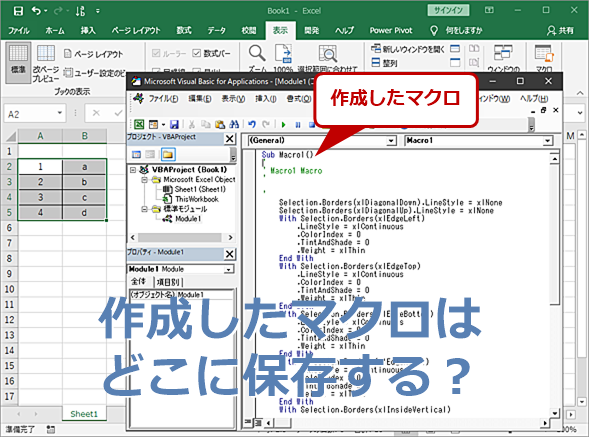Close the プロジェクト - VBAProject panel

230,139
